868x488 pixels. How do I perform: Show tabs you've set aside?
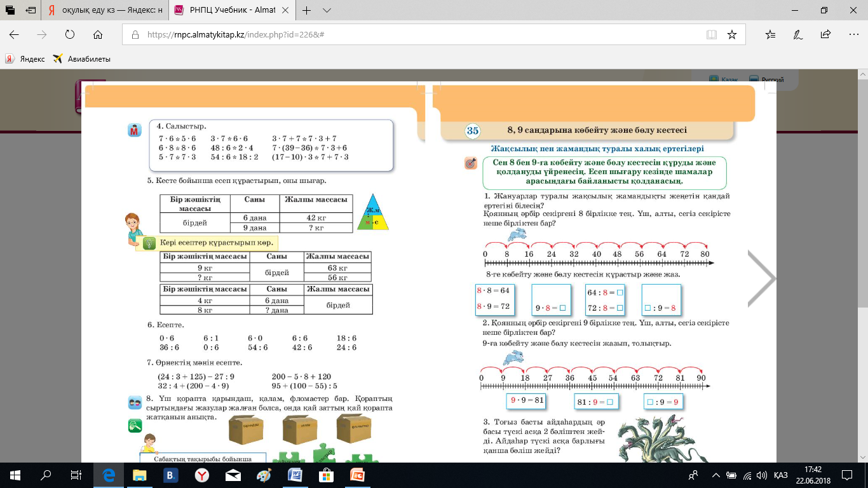(10, 11)
